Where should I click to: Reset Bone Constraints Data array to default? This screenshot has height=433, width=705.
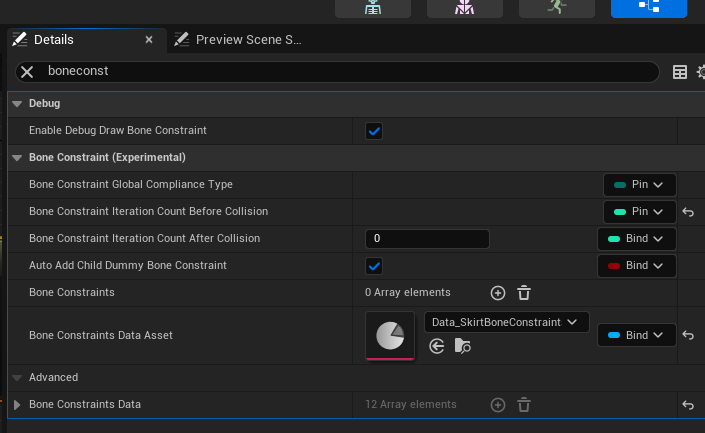click(x=688, y=405)
